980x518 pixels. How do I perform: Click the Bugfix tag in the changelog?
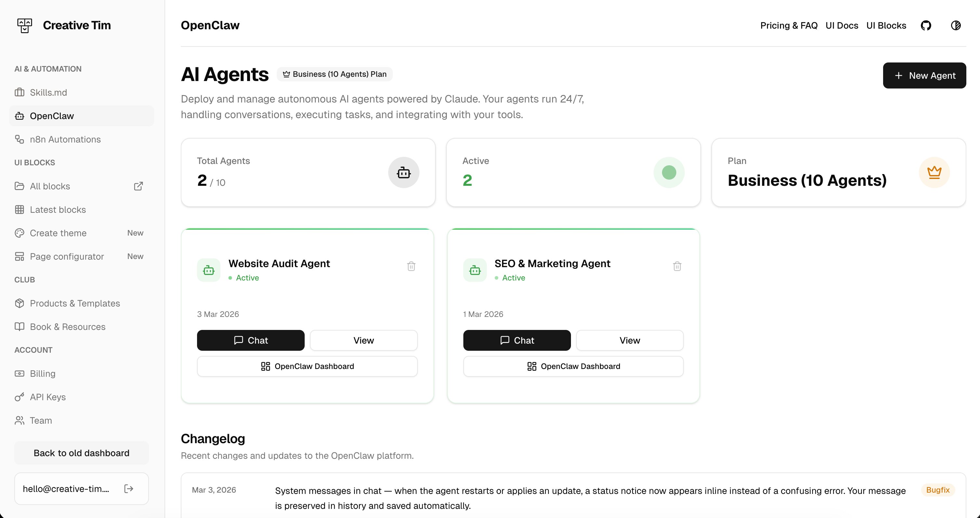[x=937, y=490]
